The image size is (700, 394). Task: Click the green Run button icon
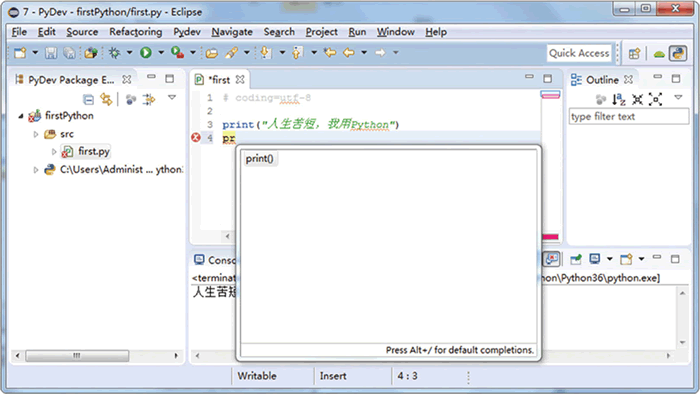click(x=146, y=53)
